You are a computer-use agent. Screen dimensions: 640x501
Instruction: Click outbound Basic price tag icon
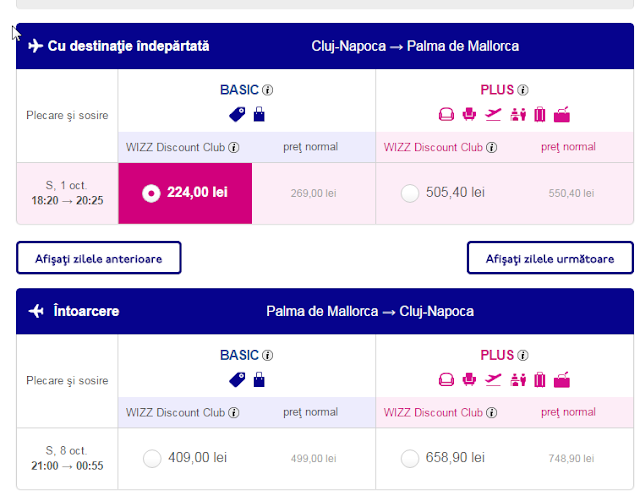click(237, 114)
